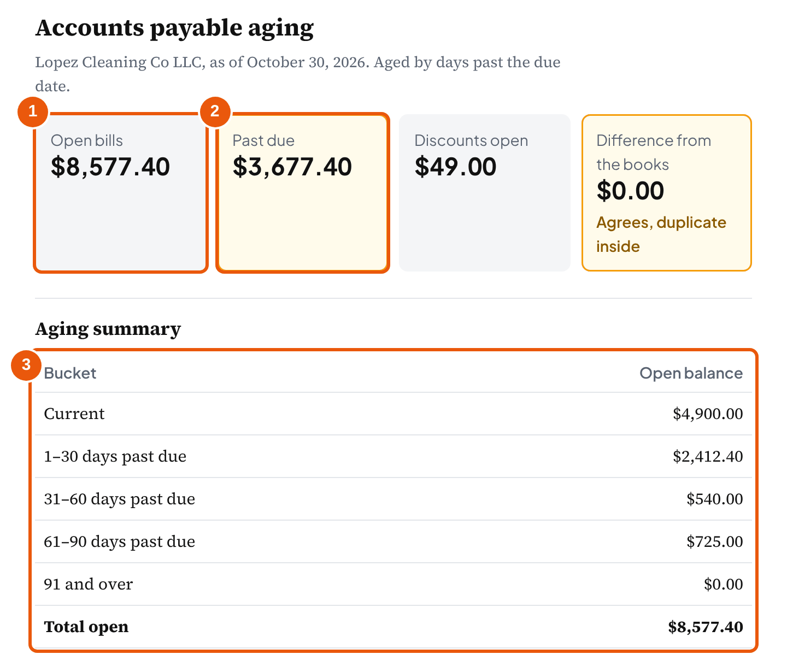
Task: Click the Accounts payable aging heading
Action: (174, 28)
